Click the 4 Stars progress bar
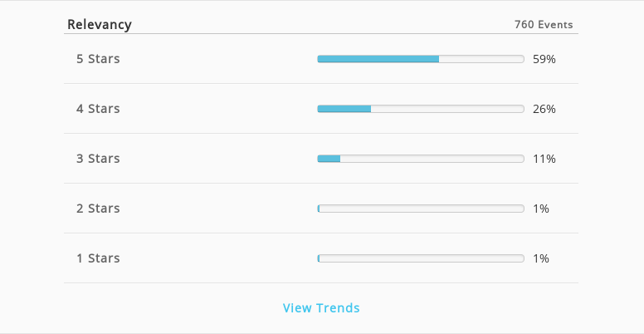 click(x=421, y=109)
